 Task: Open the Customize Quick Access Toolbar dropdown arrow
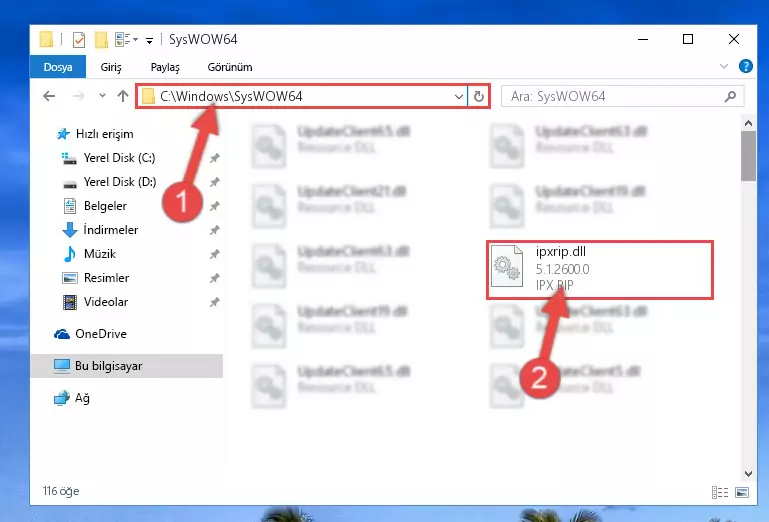(x=149, y=40)
